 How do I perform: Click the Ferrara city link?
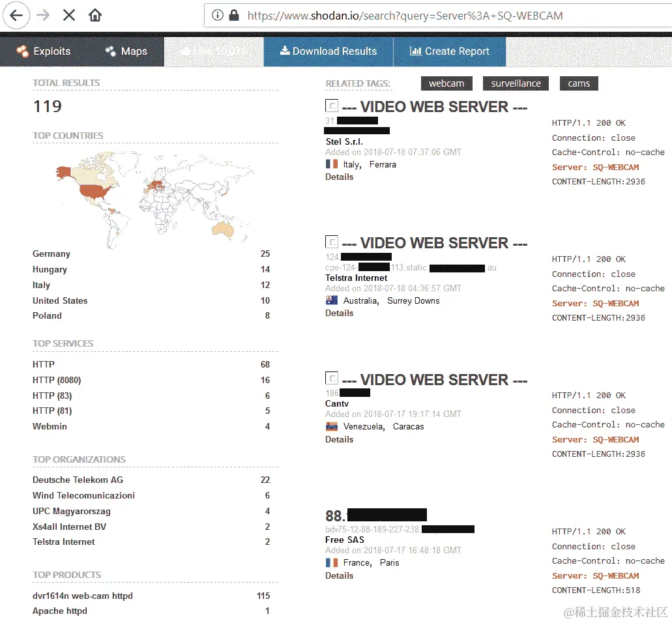pyautogui.click(x=383, y=164)
